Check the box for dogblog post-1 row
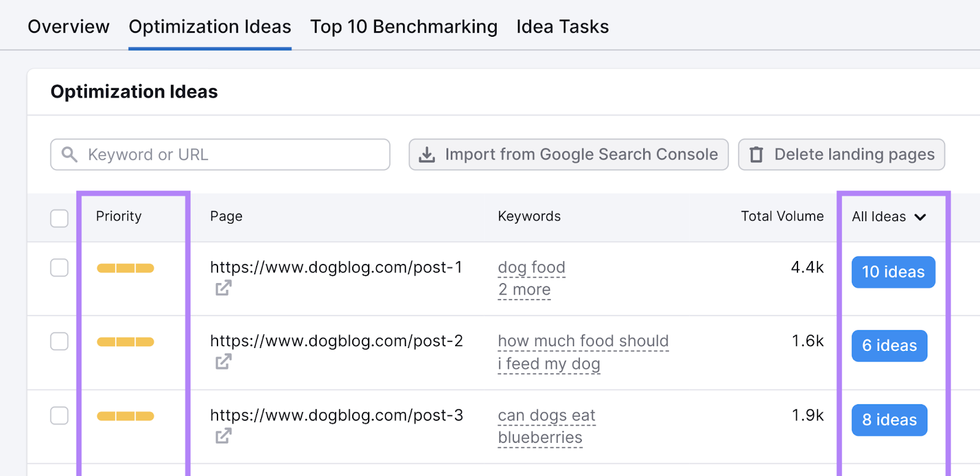 click(x=59, y=268)
